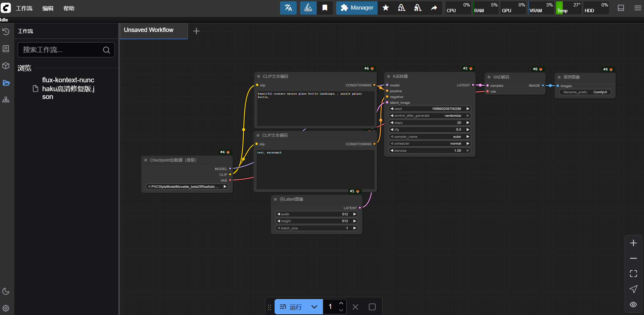Open the node library list icon

[x=6, y=49]
